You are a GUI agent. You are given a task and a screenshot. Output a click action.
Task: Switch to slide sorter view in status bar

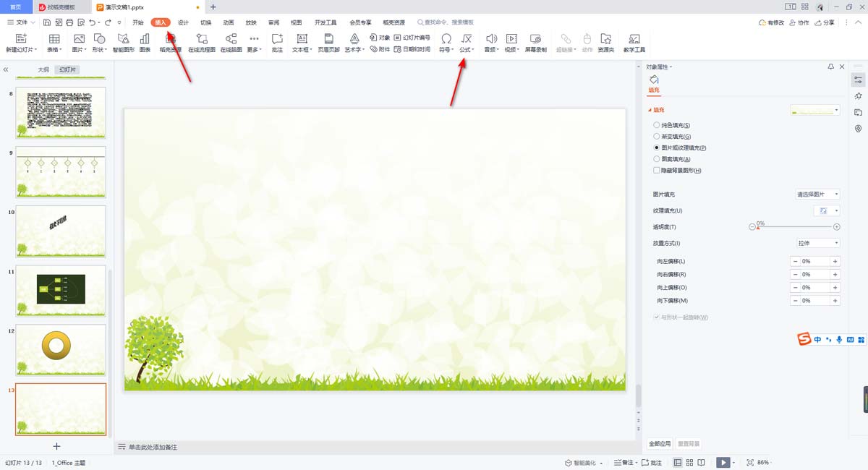click(690, 462)
